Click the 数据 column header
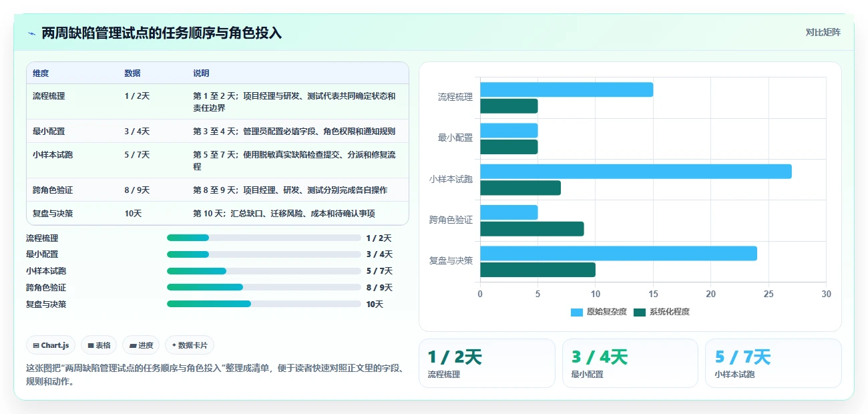The width and height of the screenshot is (868, 414). click(x=132, y=73)
